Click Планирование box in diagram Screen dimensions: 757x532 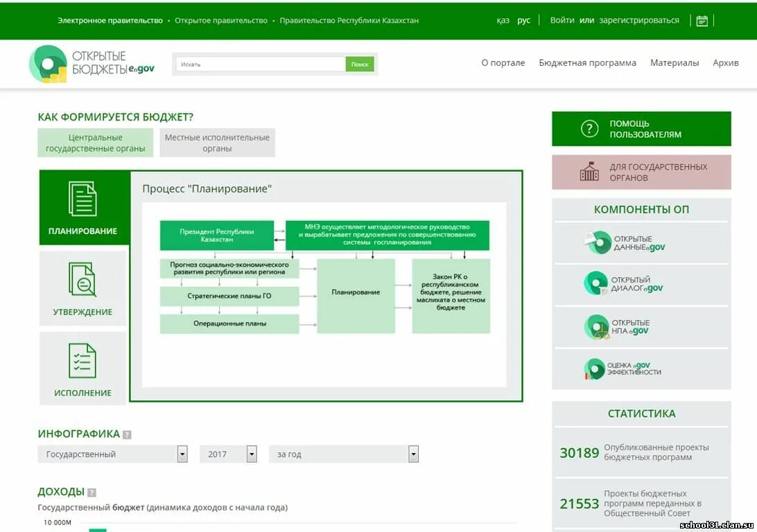(x=356, y=296)
